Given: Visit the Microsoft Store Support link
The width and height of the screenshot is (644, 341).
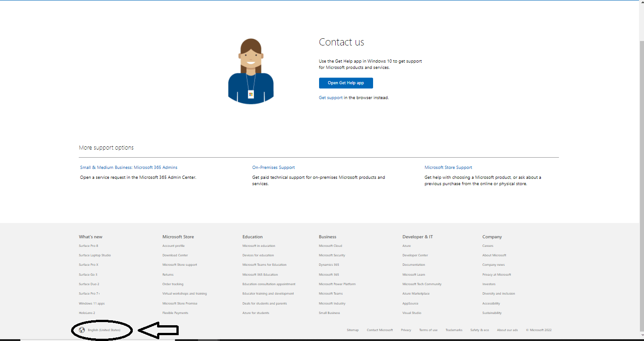Looking at the screenshot, I should point(448,168).
